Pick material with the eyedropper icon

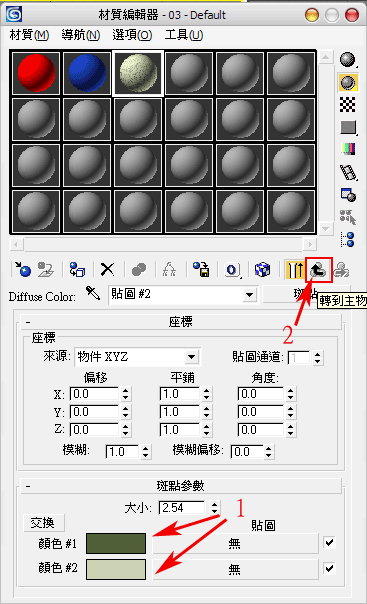click(93, 294)
